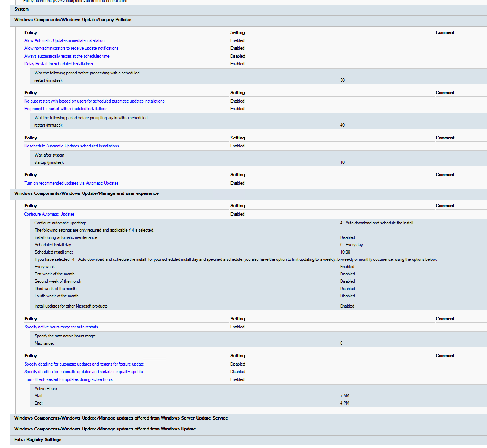
Task: Expand Manage updates offered from Windows Server Update Service
Action: (248, 419)
